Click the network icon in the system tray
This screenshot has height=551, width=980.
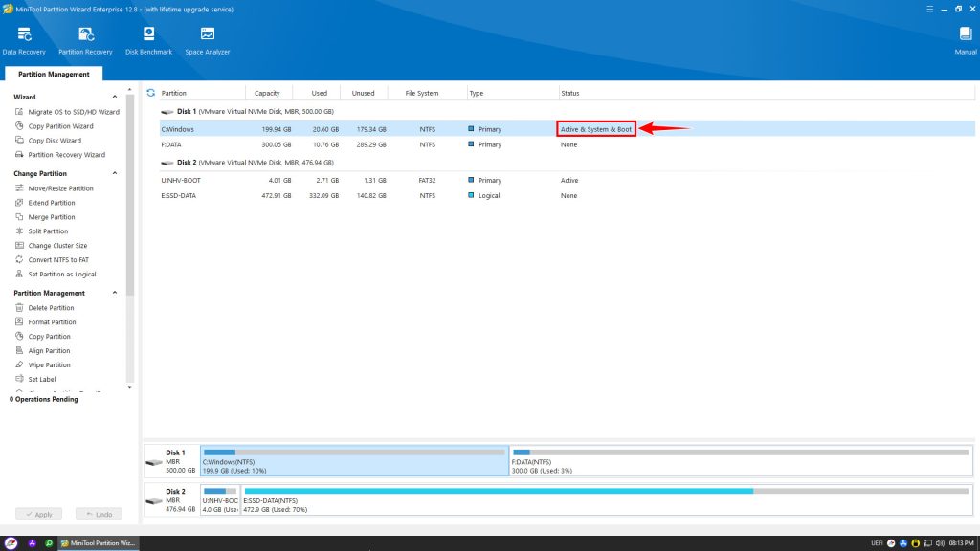[x=927, y=543]
